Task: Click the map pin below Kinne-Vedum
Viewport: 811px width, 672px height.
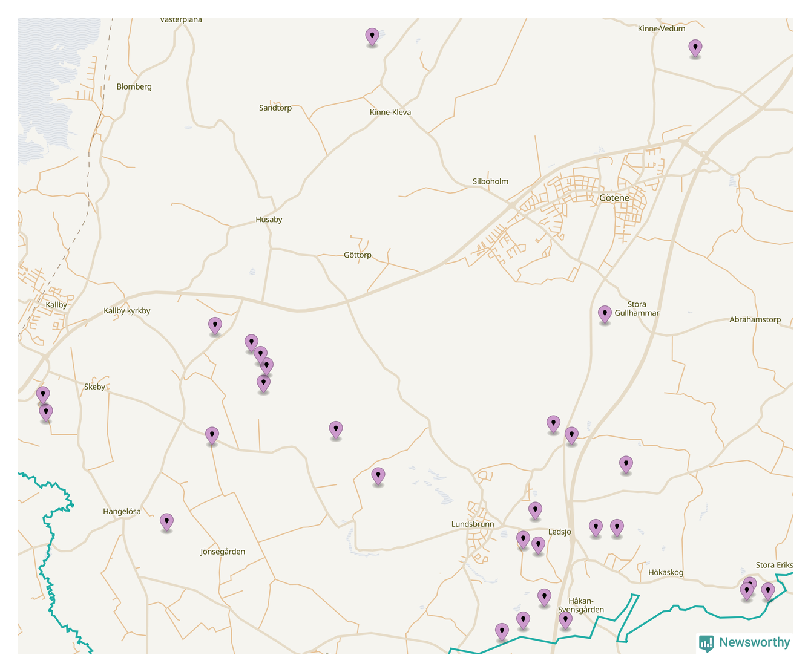Action: (x=695, y=48)
